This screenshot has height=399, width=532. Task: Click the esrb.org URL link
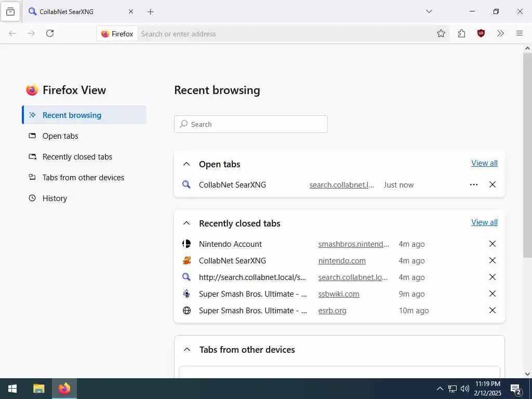(332, 311)
